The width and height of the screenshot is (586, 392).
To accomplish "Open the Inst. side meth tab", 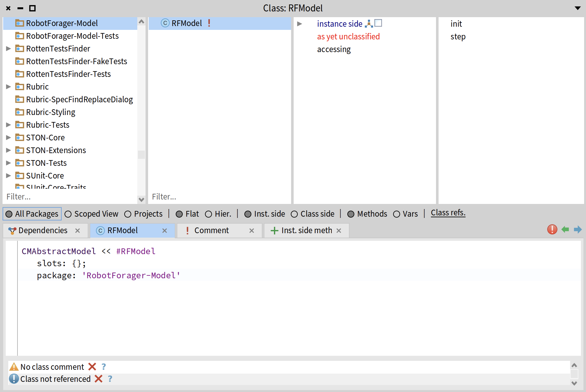I will 306,231.
